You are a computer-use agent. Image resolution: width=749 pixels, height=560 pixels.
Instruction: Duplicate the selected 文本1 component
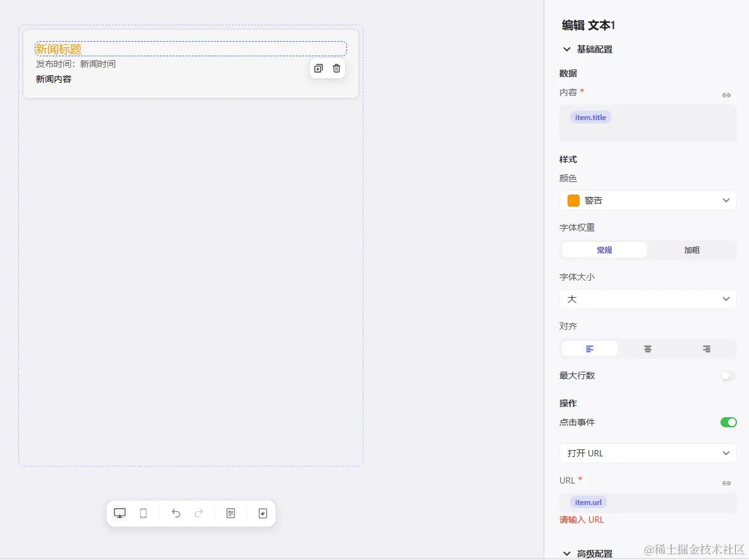click(318, 68)
